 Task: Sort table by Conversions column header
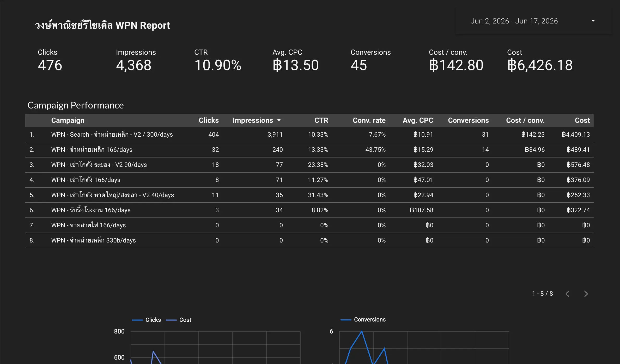click(x=468, y=120)
